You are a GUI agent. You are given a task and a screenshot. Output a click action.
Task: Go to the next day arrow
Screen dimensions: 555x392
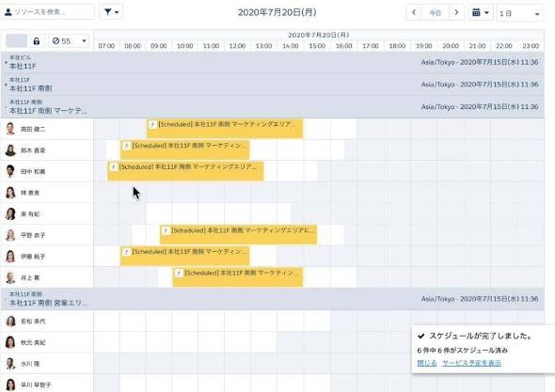click(x=456, y=13)
